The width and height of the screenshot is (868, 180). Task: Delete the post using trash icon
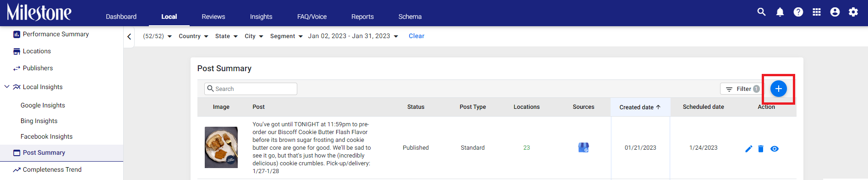(x=761, y=149)
